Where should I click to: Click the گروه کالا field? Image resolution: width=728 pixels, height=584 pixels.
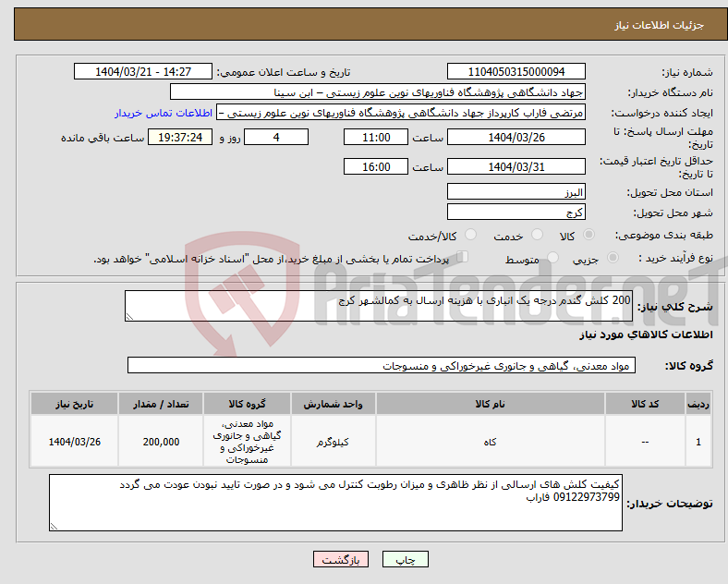tap(382, 365)
